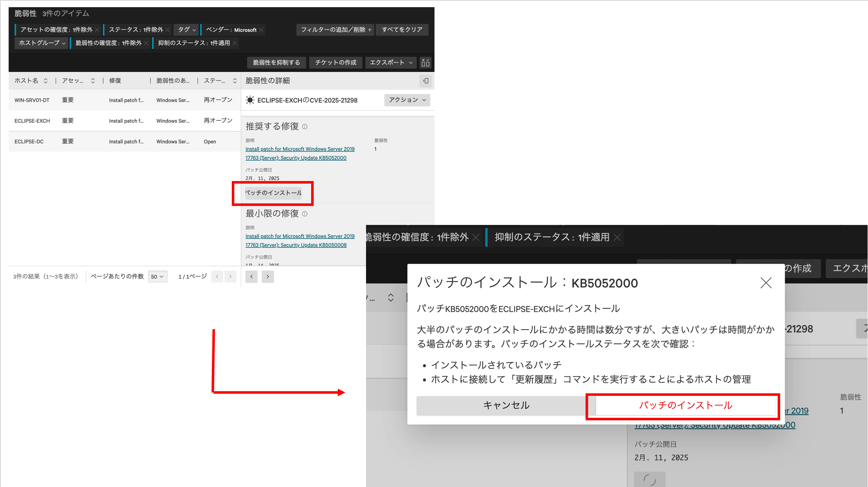Select the WIN-SRV01-DT host row
868x487 pixels.
pos(125,100)
